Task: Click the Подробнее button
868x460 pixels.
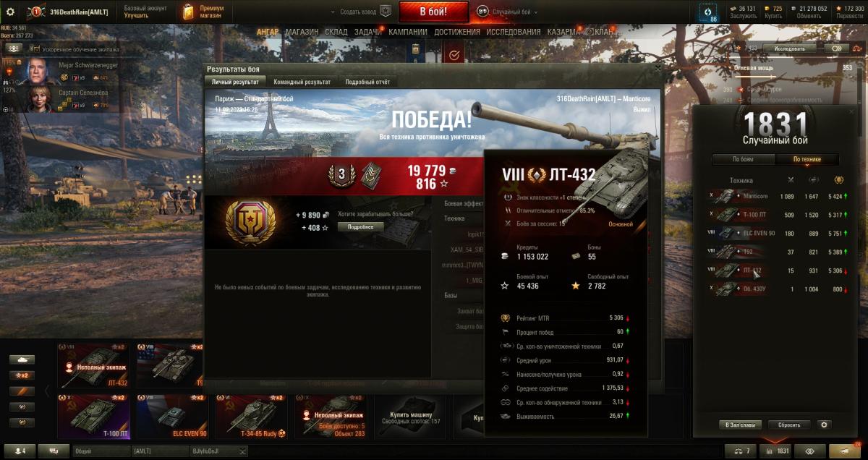Action: [x=361, y=226]
